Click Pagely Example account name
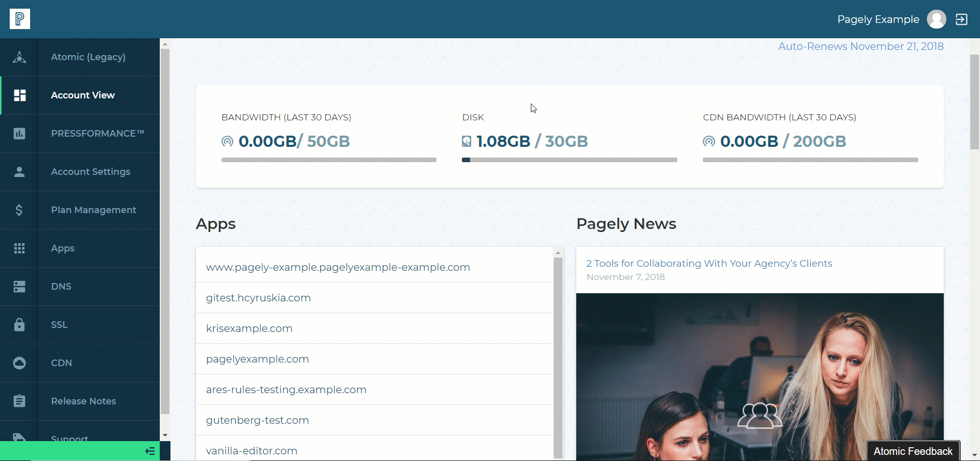The image size is (980, 461). [878, 19]
